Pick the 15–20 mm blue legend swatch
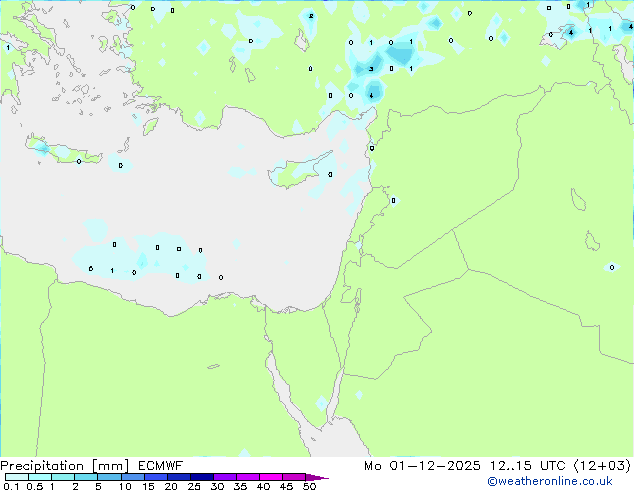634x490 pixels. click(x=156, y=477)
